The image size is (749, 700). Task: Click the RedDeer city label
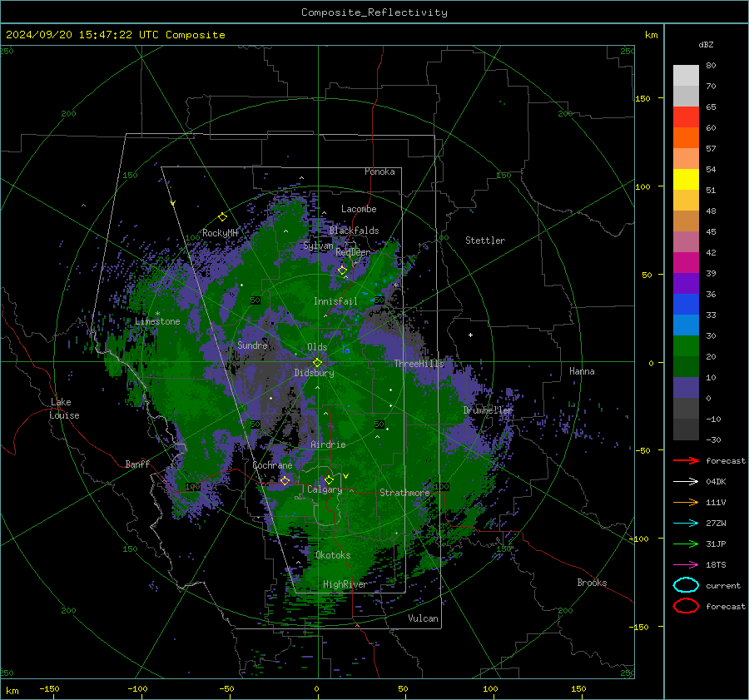pos(353,252)
